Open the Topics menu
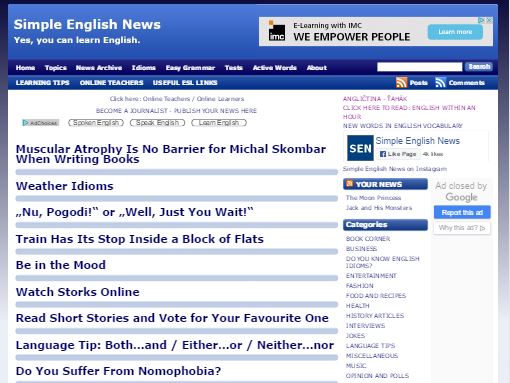This screenshot has width=510, height=383. tap(56, 68)
